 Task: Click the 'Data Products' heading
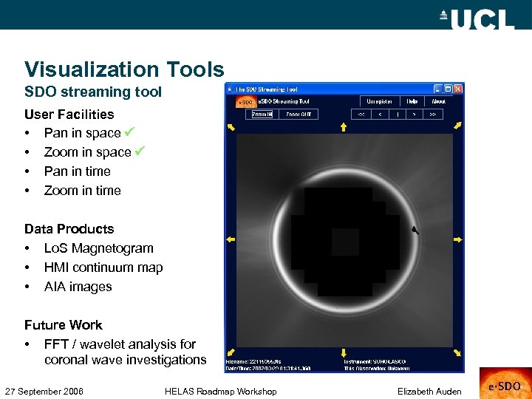pos(69,229)
